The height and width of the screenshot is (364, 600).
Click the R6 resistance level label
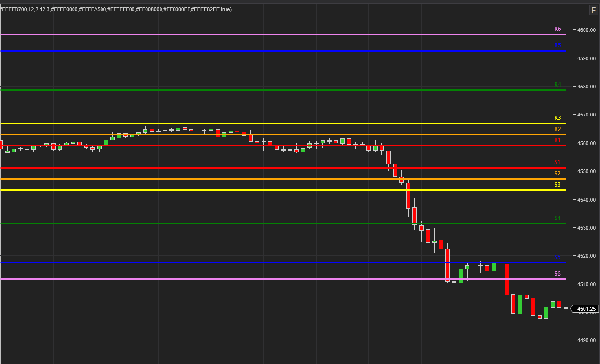pyautogui.click(x=557, y=29)
